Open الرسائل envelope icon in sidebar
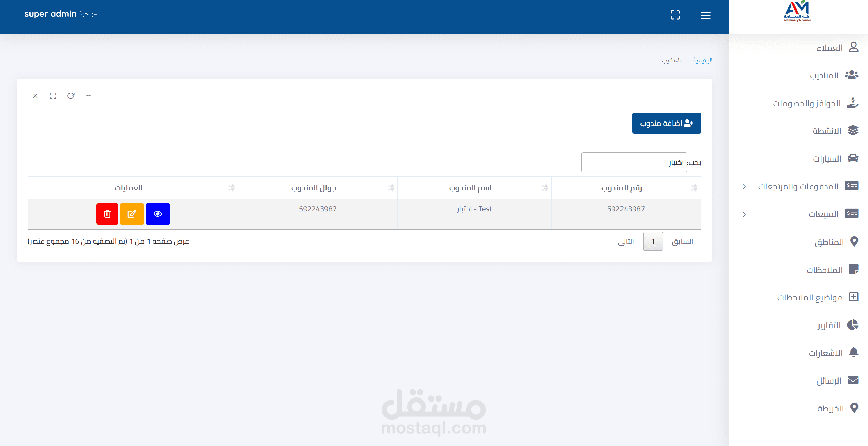868x446 pixels. click(x=852, y=380)
